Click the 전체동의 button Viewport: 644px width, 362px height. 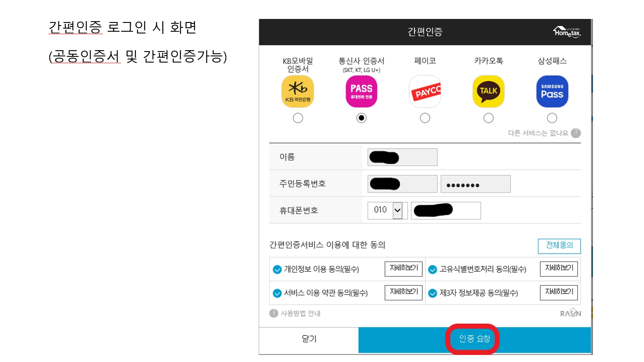559,246
